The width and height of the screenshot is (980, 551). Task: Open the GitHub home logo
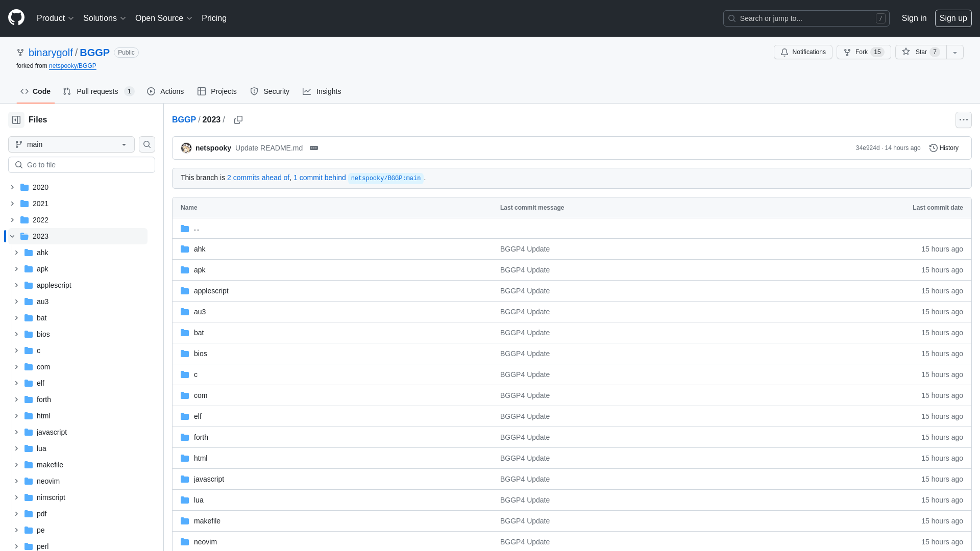tap(16, 18)
